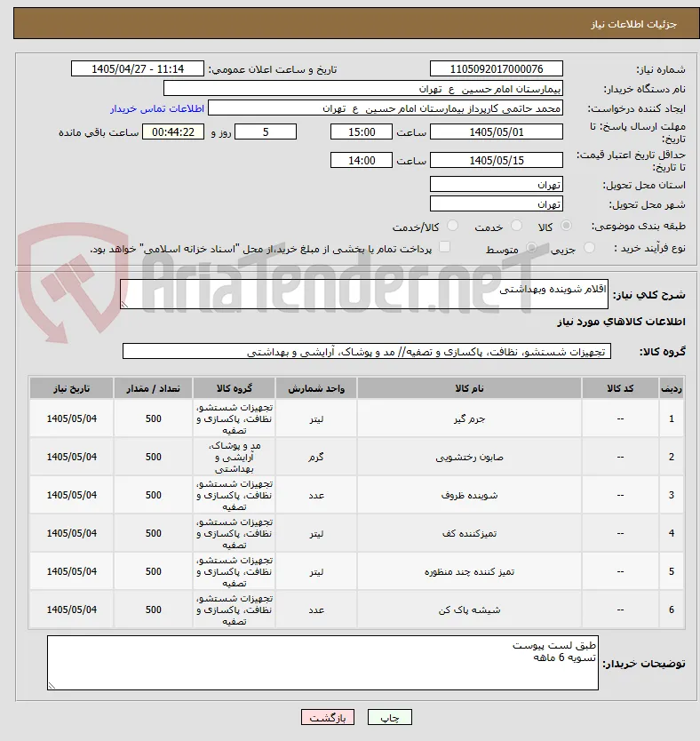Click the تاریخ نیاز column header
700x741 pixels.
pyautogui.click(x=71, y=388)
